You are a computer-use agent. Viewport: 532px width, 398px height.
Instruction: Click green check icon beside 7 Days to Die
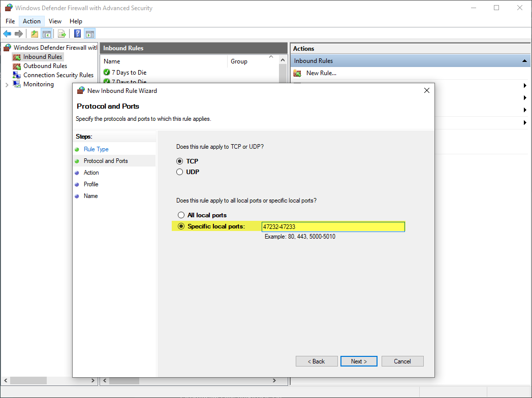pos(107,72)
